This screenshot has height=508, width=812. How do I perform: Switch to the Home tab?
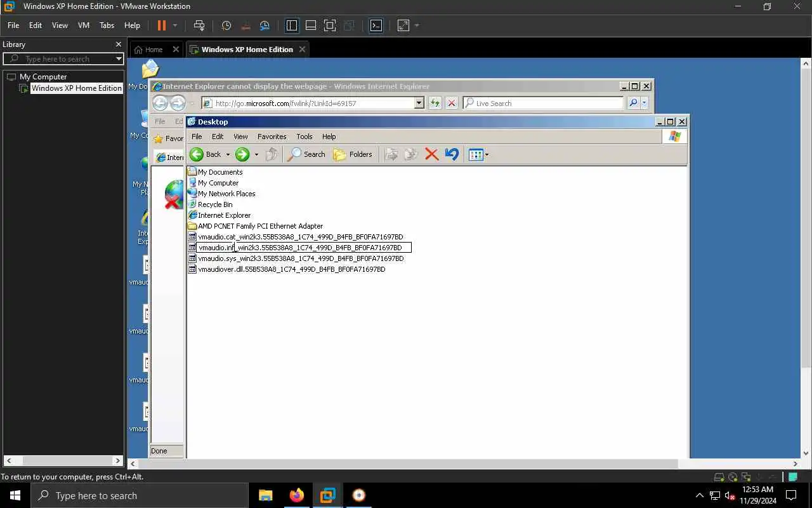[154, 50]
